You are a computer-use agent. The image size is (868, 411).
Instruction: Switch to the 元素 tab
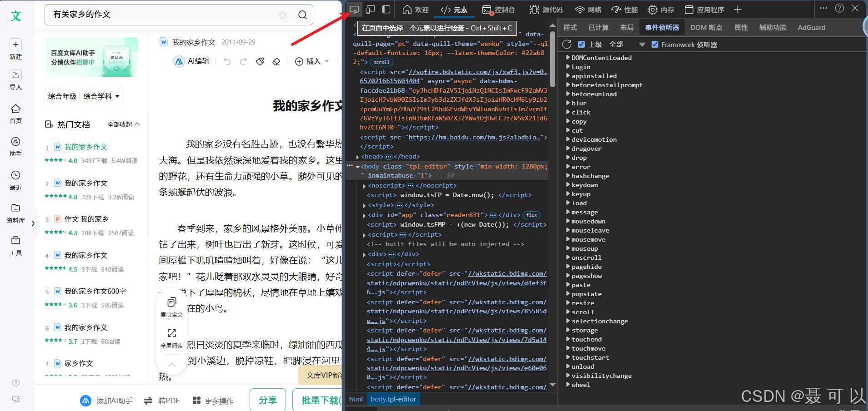(454, 10)
